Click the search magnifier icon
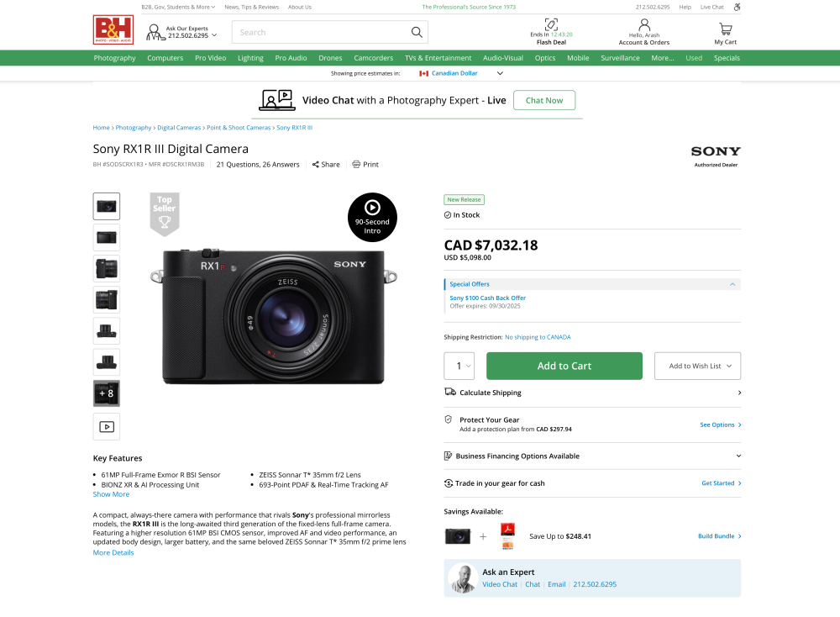The width and height of the screenshot is (840, 617). tap(417, 33)
